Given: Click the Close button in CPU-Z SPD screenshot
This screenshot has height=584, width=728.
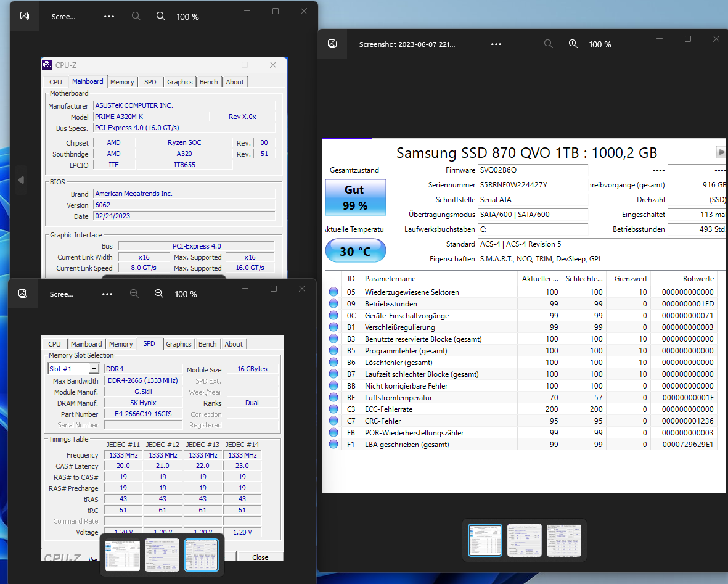Looking at the screenshot, I should (x=260, y=557).
